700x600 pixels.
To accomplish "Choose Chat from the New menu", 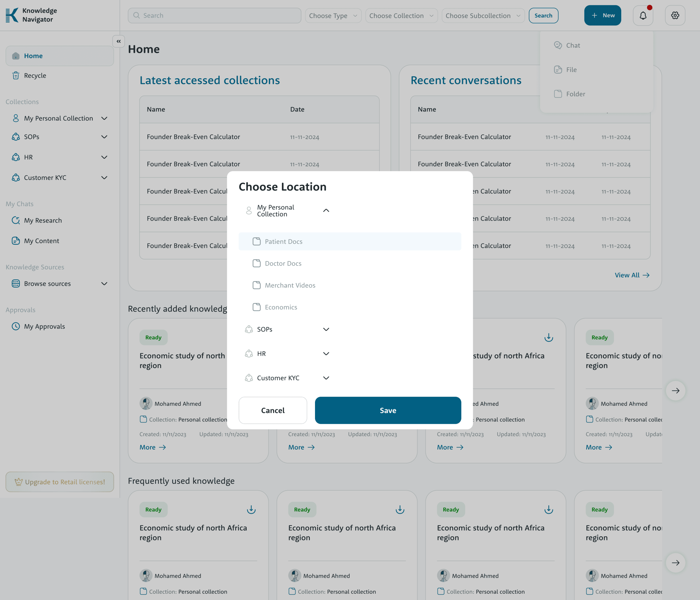I will [x=573, y=45].
